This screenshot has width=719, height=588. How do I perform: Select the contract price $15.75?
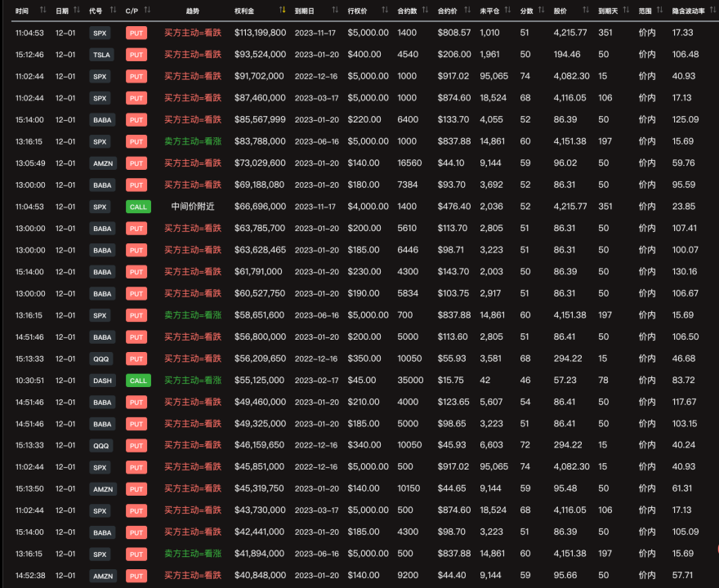coord(450,381)
